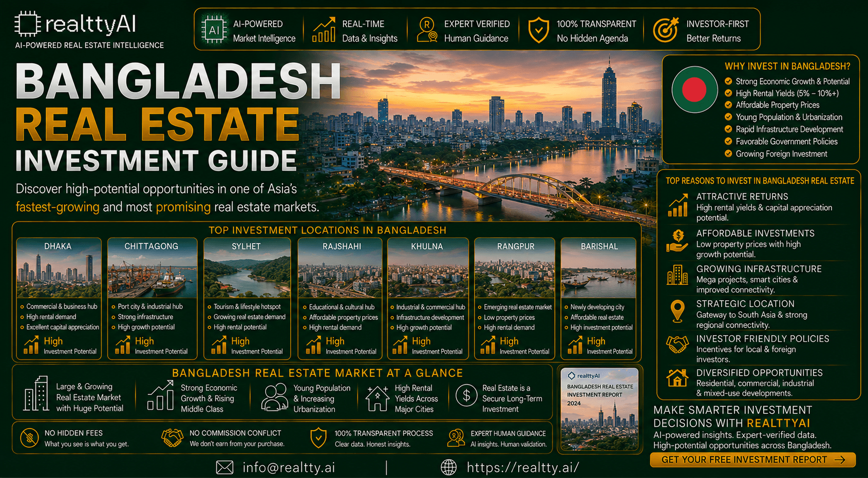Click 'Bangladesh Real Estate Market at a Glance' heading
868x478 pixels.
(x=317, y=373)
